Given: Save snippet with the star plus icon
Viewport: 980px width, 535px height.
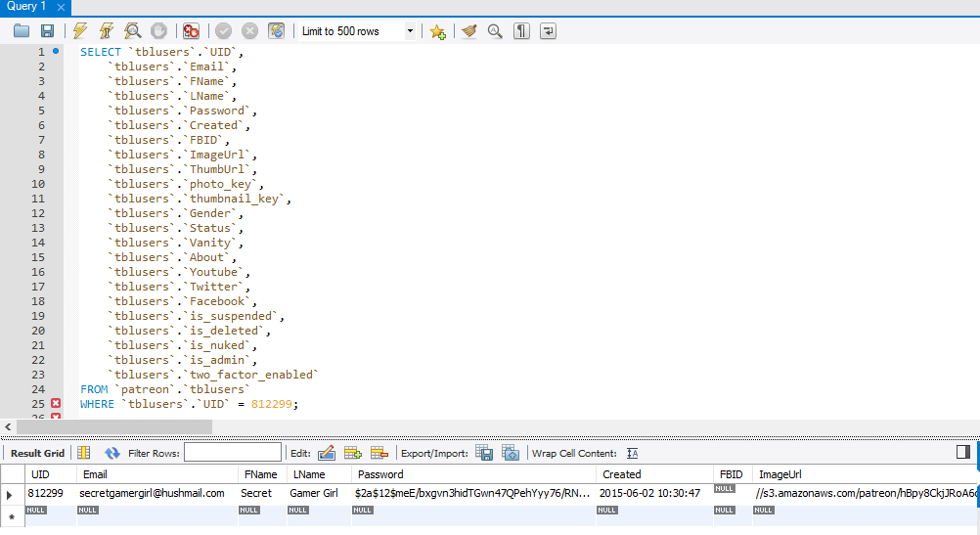Looking at the screenshot, I should click(x=437, y=31).
